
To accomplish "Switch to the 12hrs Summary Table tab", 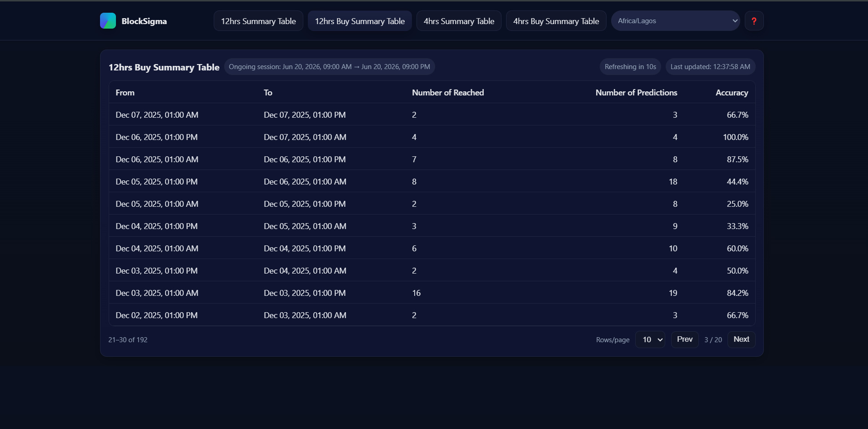I will coord(258,21).
